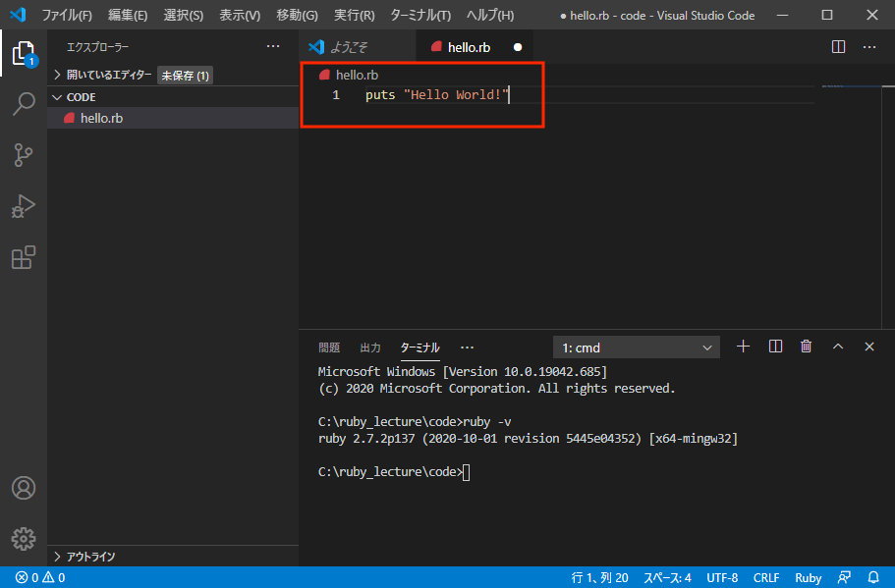
Task: Open the Search view in activity bar
Action: pyautogui.click(x=24, y=104)
